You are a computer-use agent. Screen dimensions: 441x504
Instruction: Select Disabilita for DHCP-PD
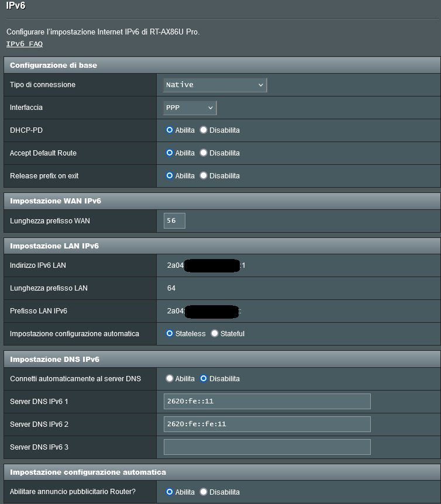coord(204,130)
